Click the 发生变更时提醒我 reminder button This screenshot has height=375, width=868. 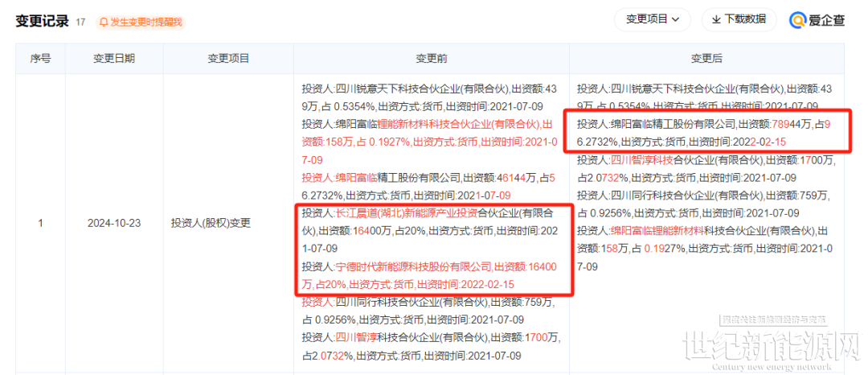[140, 23]
